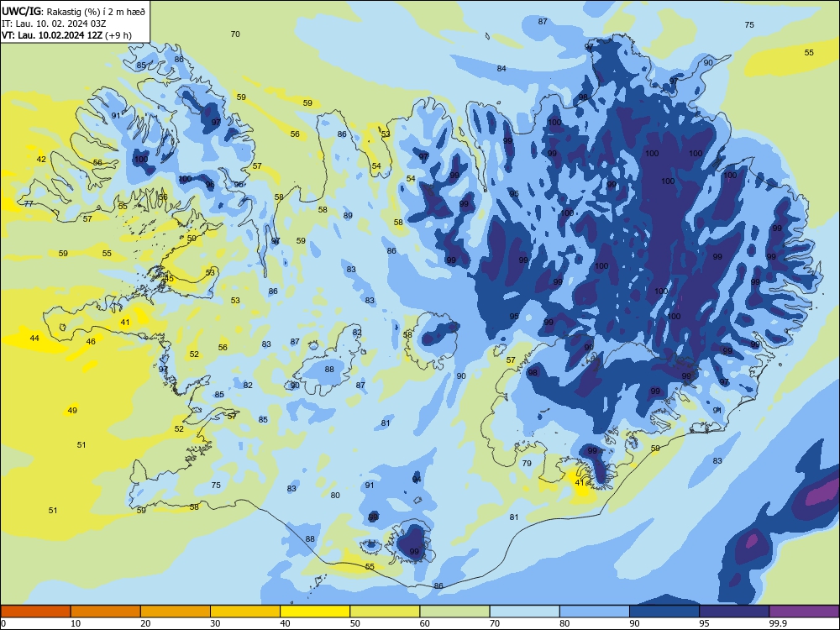Select the pale green 60–70 legend swatch

(x=454, y=612)
